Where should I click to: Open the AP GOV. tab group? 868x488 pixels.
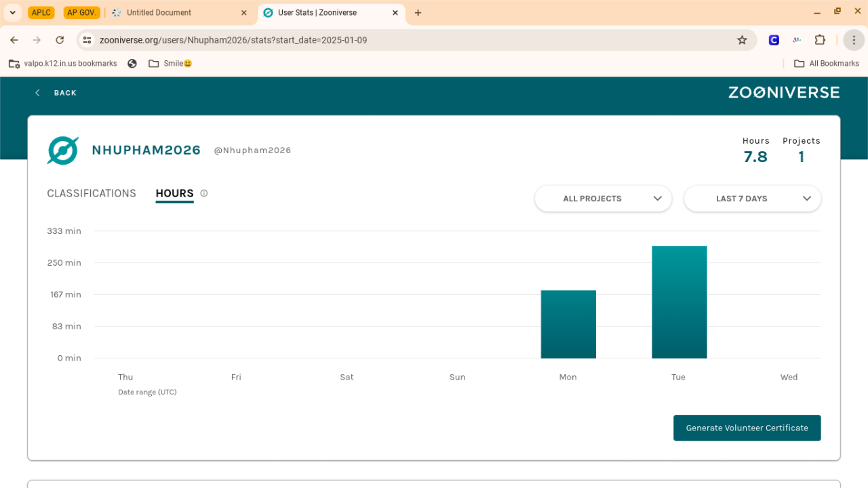click(x=82, y=12)
